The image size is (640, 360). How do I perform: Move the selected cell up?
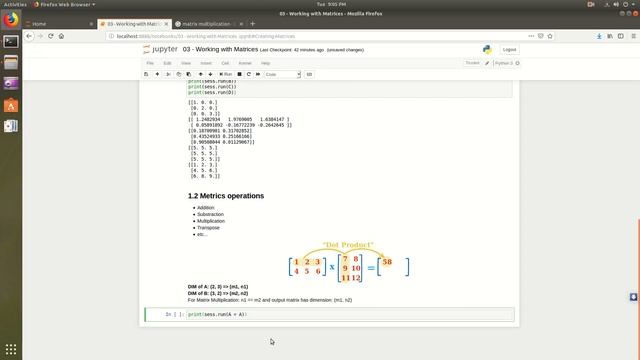click(x=200, y=74)
